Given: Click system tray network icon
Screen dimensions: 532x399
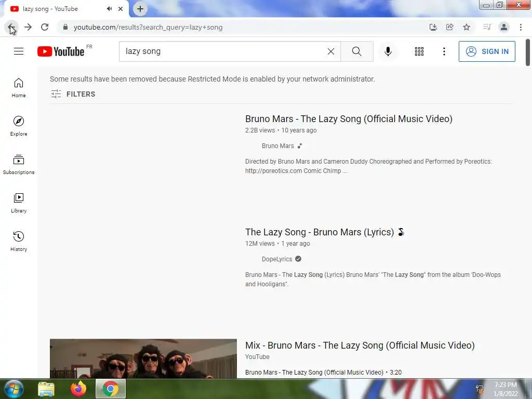Looking at the screenshot, I should click(480, 389).
